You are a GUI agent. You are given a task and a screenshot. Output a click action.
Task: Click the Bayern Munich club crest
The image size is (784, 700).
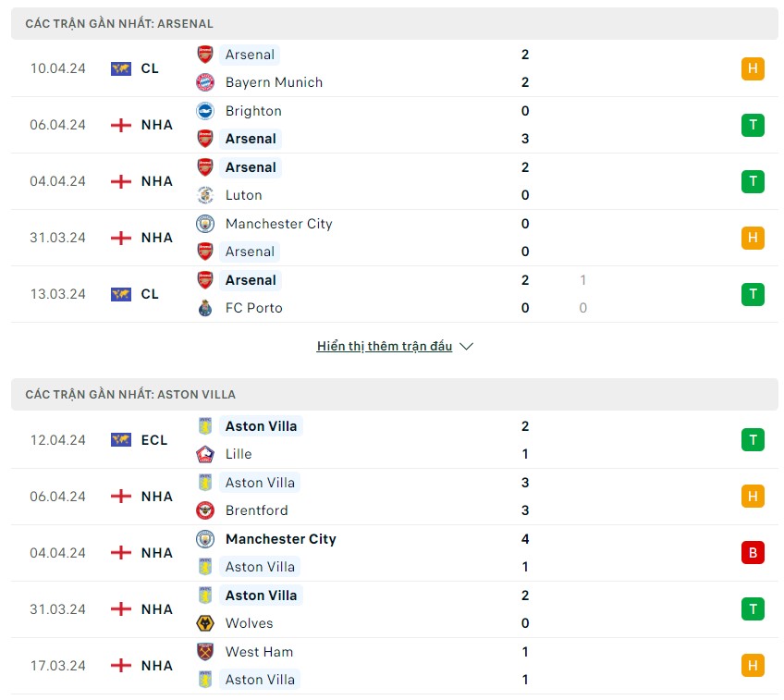205,82
